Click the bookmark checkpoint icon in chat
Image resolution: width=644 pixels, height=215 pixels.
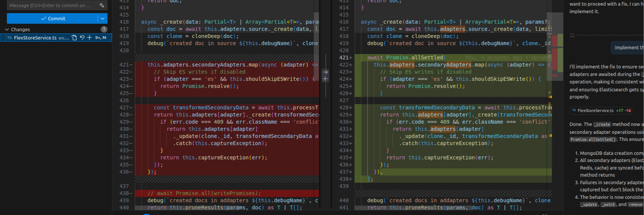point(572,35)
